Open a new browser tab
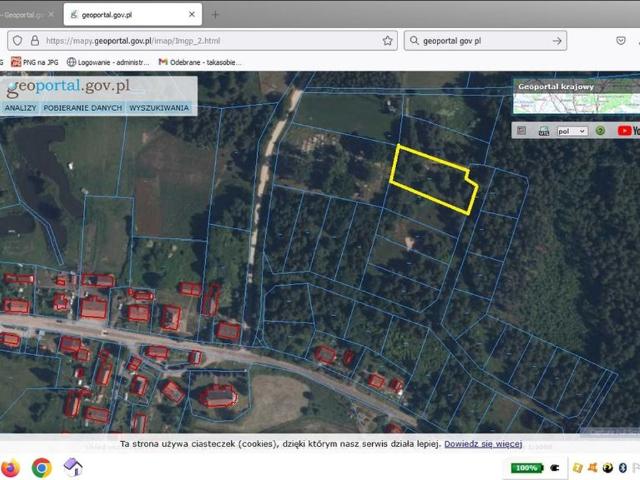 click(x=214, y=15)
